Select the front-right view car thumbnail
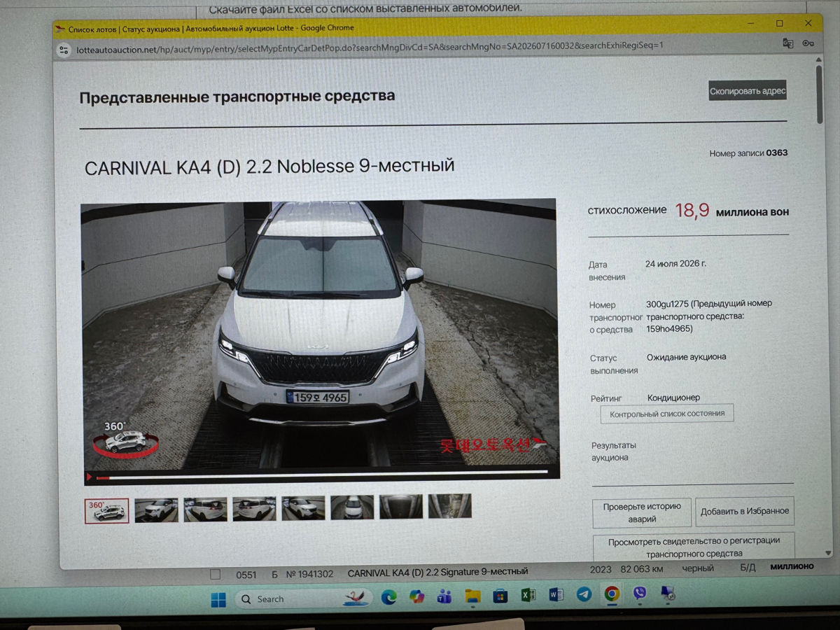Image resolution: width=840 pixels, height=630 pixels. point(303,507)
